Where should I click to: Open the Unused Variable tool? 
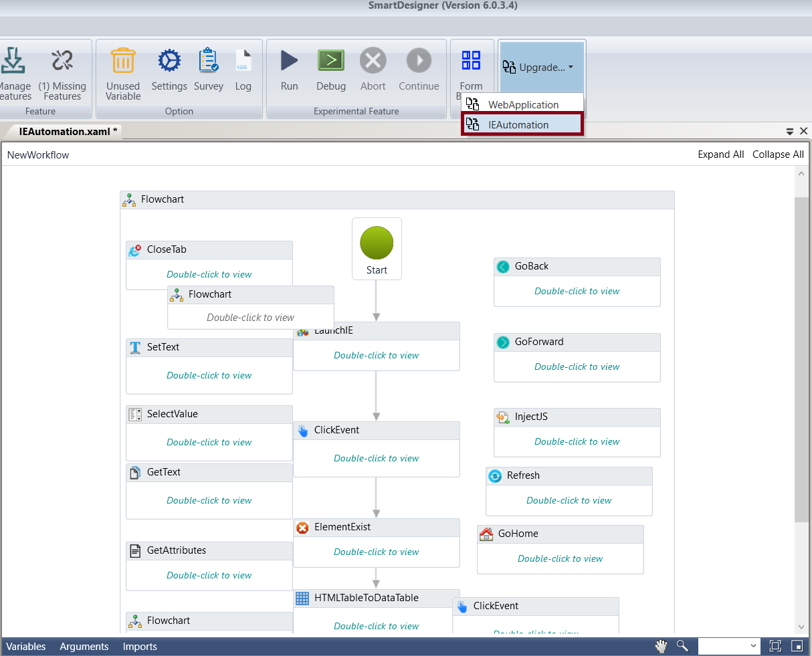[x=123, y=61]
